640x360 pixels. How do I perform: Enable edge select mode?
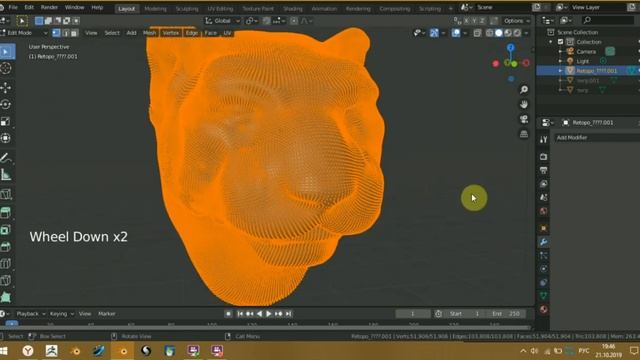click(x=65, y=33)
